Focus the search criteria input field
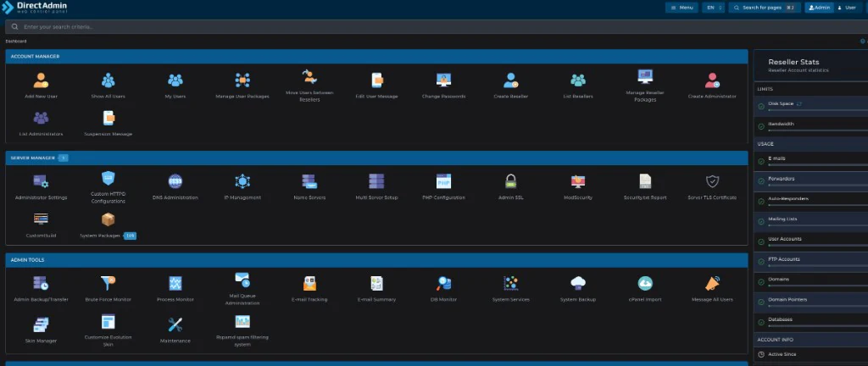868x366 pixels. coord(437,26)
